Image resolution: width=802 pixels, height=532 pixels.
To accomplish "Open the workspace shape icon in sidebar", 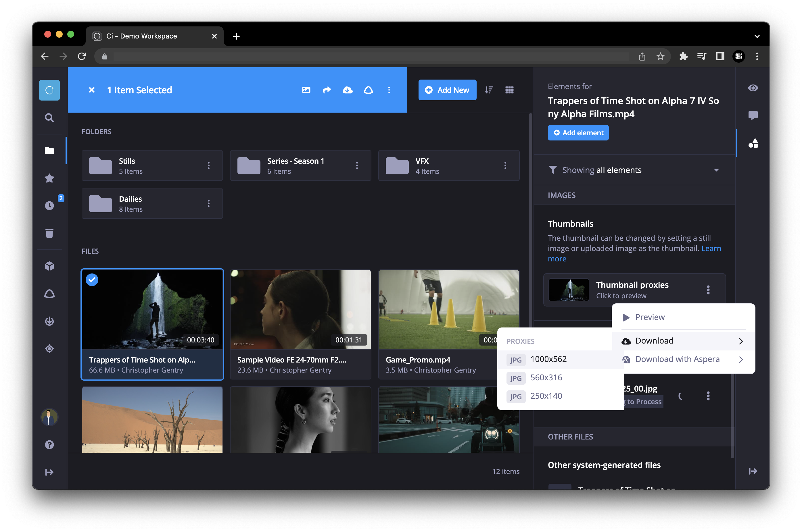I will pos(49,294).
